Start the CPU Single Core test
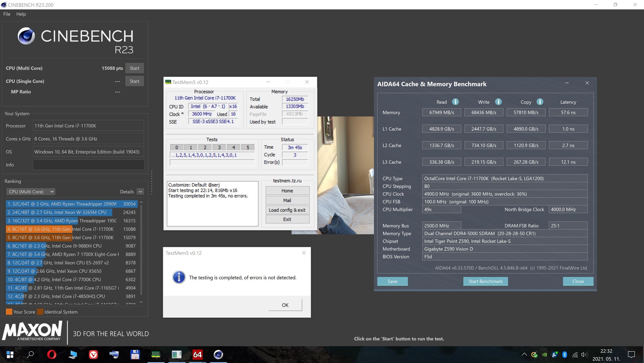The height and width of the screenshot is (363, 644). click(x=135, y=81)
